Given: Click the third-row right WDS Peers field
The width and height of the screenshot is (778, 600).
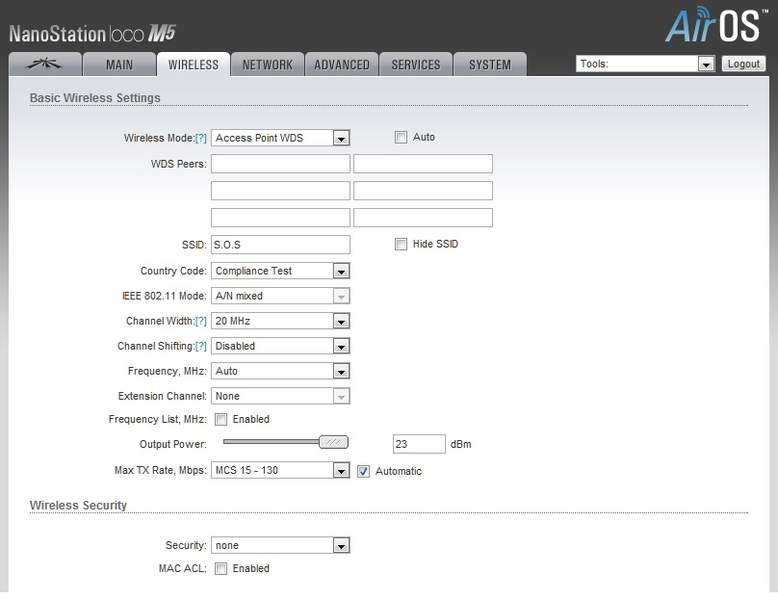Looking at the screenshot, I should coord(423,218).
